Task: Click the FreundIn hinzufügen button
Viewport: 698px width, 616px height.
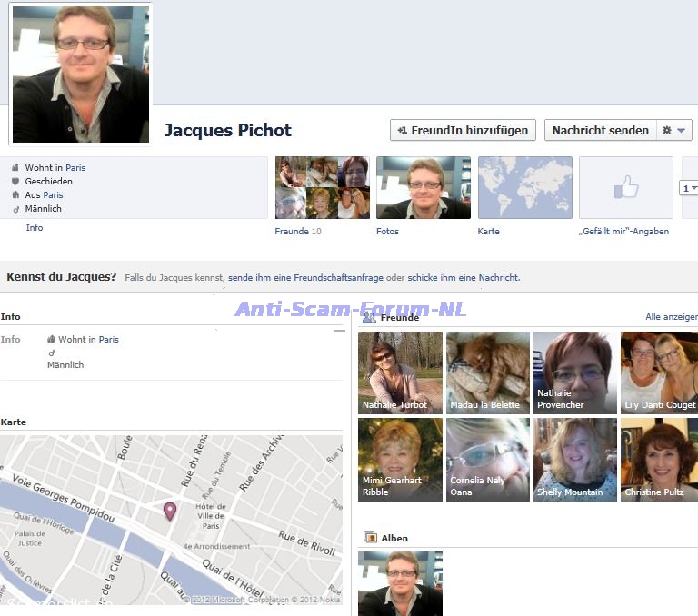Action: tap(463, 130)
